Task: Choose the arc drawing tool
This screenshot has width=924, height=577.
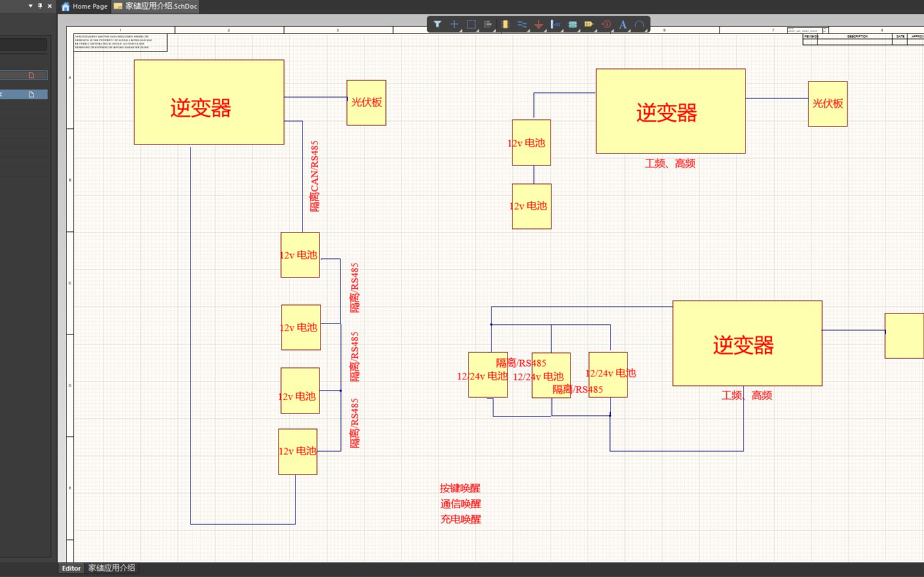Action: (x=639, y=25)
